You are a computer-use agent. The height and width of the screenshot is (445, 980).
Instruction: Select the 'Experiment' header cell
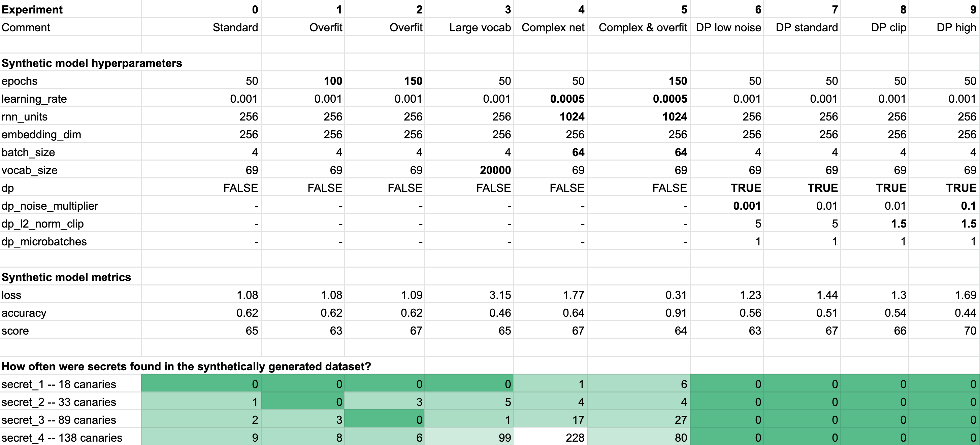coord(71,9)
